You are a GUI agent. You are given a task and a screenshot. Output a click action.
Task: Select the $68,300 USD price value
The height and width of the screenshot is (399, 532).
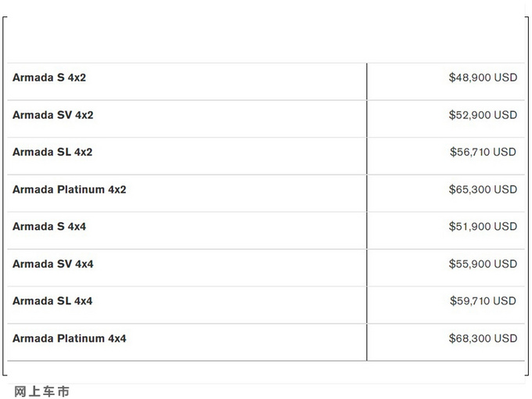pyautogui.click(x=483, y=339)
